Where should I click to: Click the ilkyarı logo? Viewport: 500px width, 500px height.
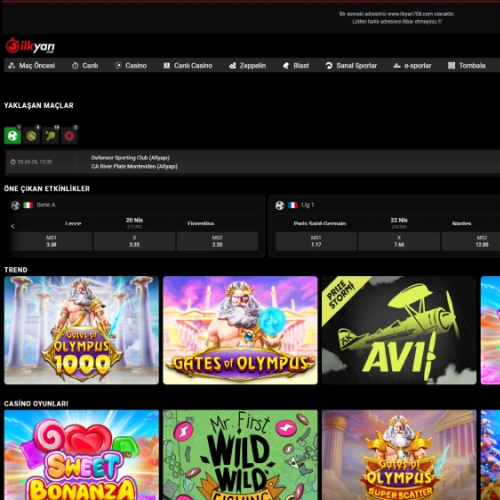pyautogui.click(x=30, y=46)
